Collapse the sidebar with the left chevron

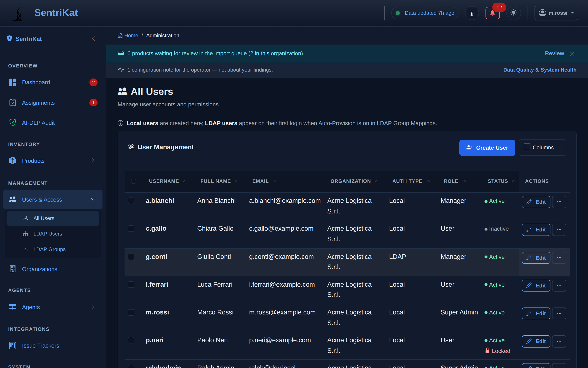click(x=93, y=38)
